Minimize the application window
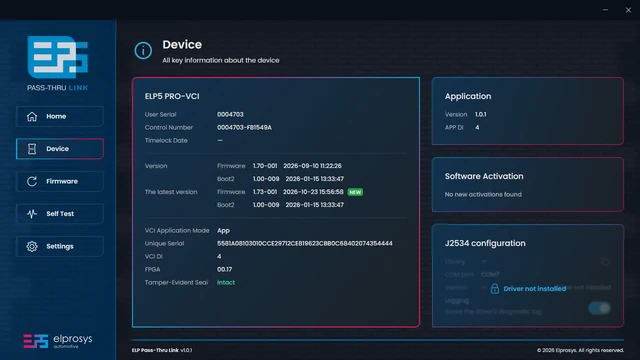The height and width of the screenshot is (360, 640). tap(605, 10)
